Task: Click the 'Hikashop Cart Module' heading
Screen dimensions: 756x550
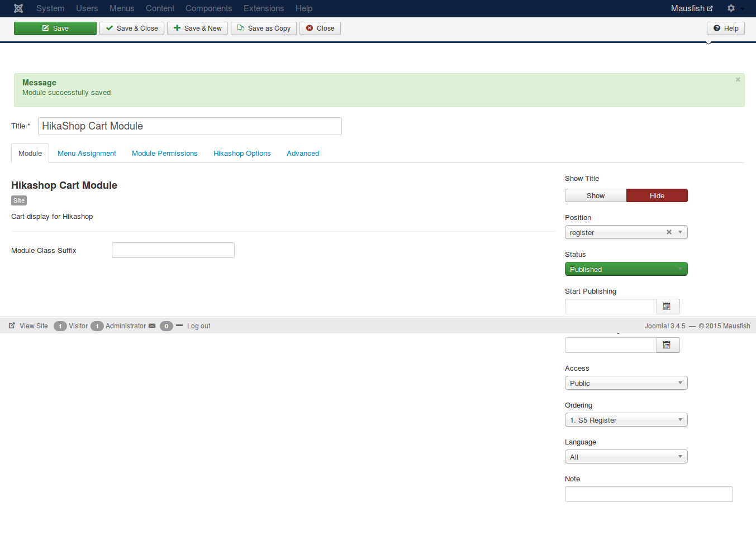Action: [64, 185]
